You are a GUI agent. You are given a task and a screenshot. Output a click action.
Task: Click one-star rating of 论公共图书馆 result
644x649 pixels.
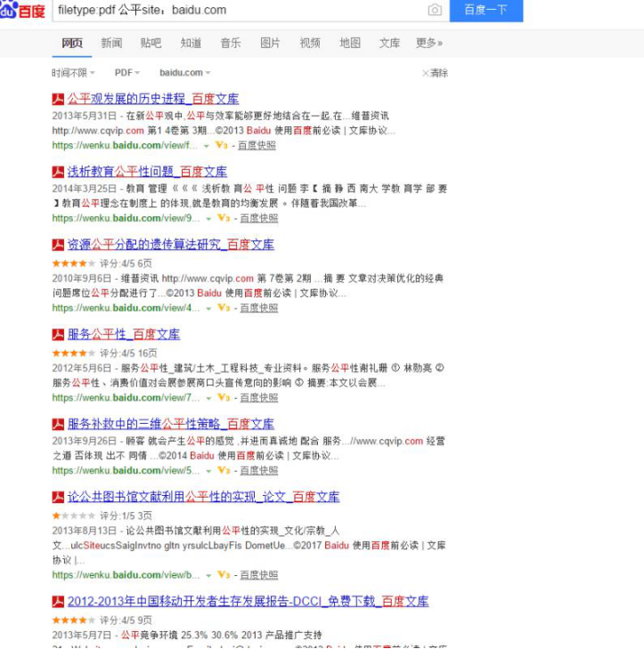[x=74, y=515]
